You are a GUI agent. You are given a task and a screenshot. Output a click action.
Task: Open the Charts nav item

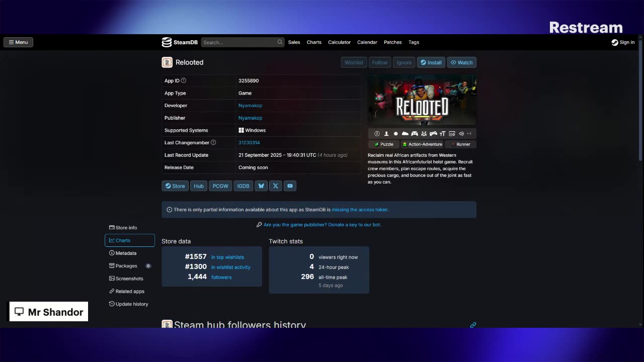(x=314, y=42)
